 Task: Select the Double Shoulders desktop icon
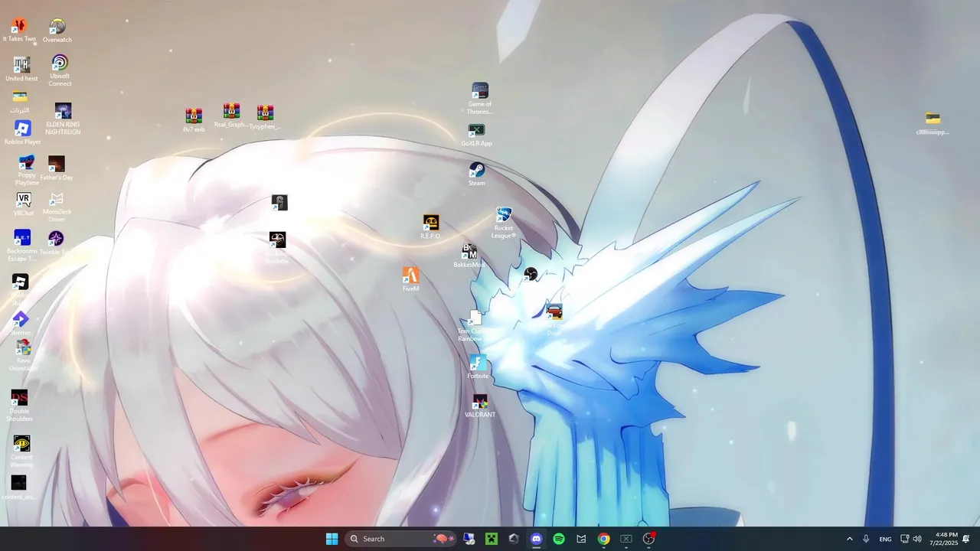coord(19,406)
